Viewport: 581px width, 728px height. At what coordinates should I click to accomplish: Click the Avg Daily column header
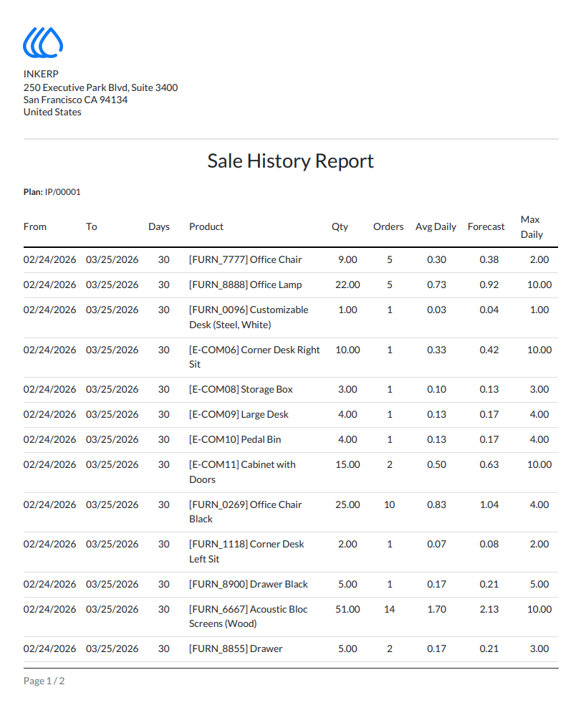436,226
